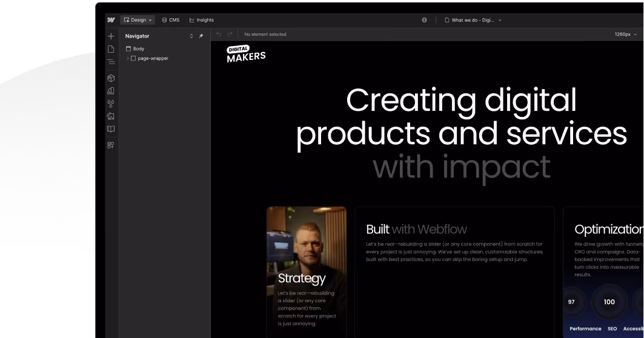The image size is (644, 338).
Task: Open the Variables panel
Action: point(111,104)
